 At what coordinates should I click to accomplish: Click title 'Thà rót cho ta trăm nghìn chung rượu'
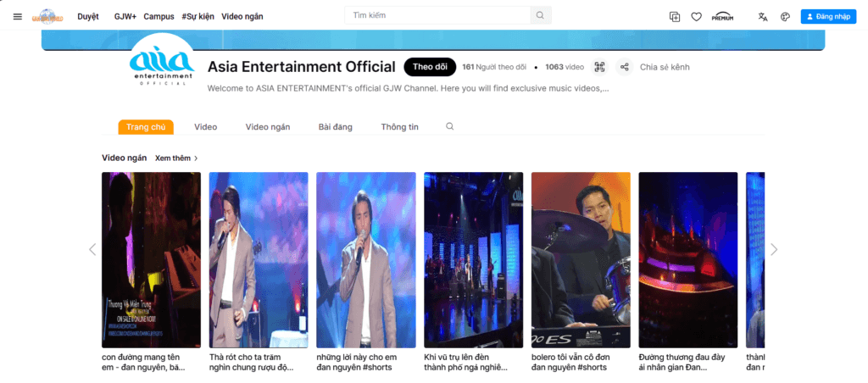coord(251,362)
